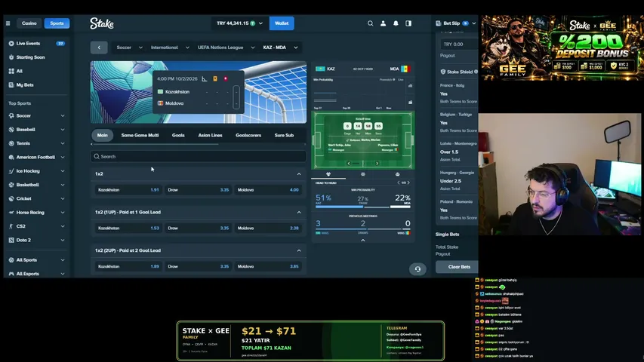Go to next head-to-head page arrow
The width and height of the screenshot is (644, 362).
(x=408, y=183)
